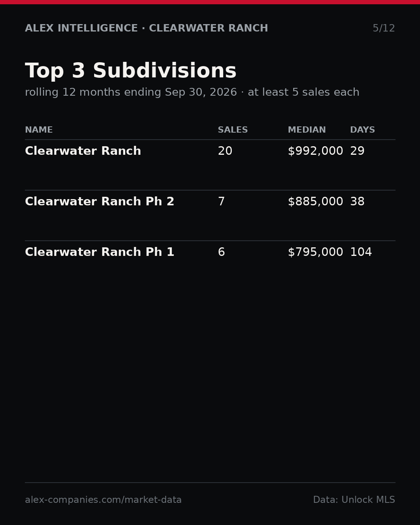
Task: Click the $885,000 median price
Action: 315,202
